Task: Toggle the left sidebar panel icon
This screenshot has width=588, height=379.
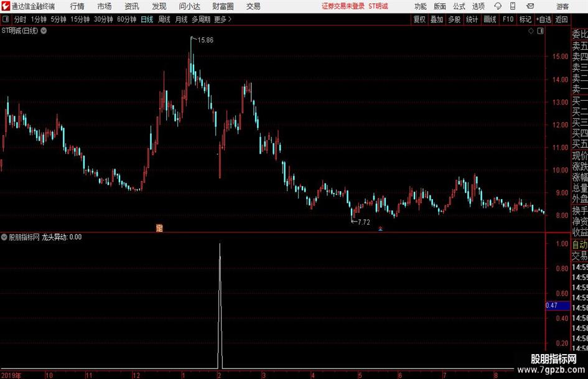Action: 6,19
